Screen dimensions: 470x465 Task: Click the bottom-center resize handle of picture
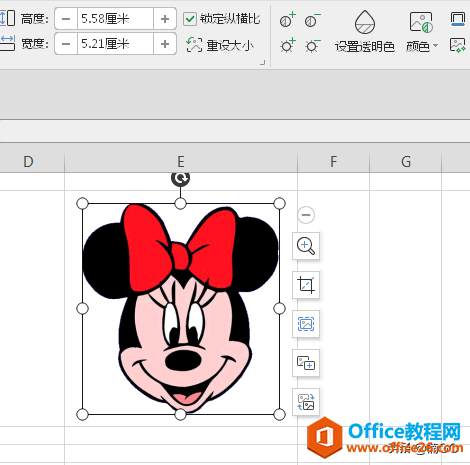[180, 415]
